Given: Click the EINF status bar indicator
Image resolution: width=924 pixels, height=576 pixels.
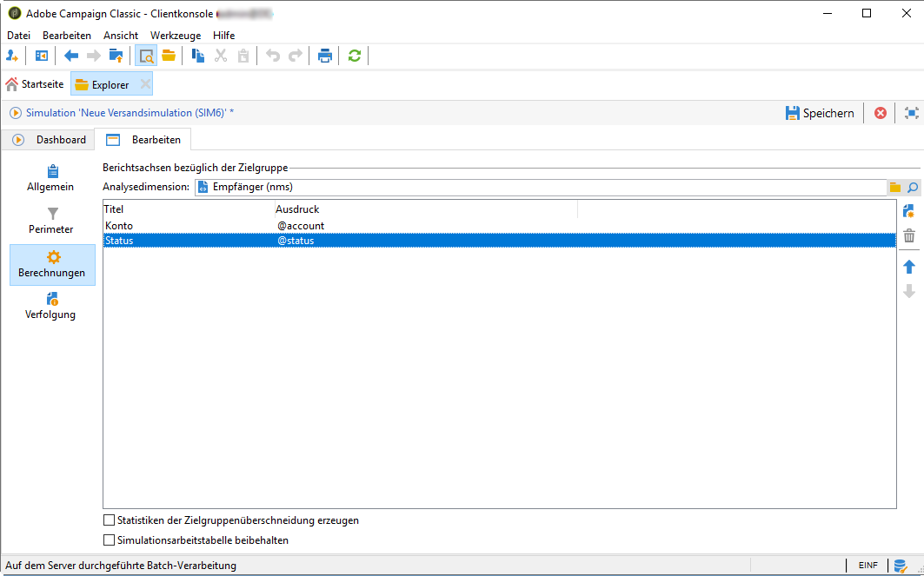Looking at the screenshot, I should (868, 566).
